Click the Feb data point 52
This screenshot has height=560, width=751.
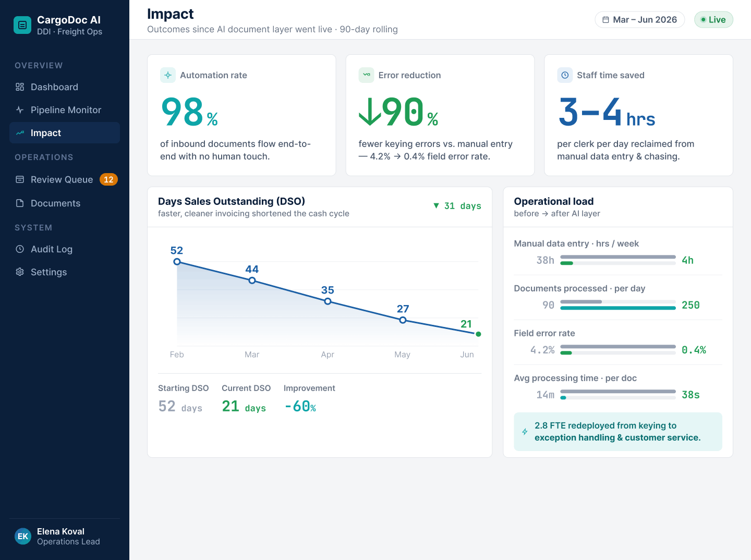[177, 262]
